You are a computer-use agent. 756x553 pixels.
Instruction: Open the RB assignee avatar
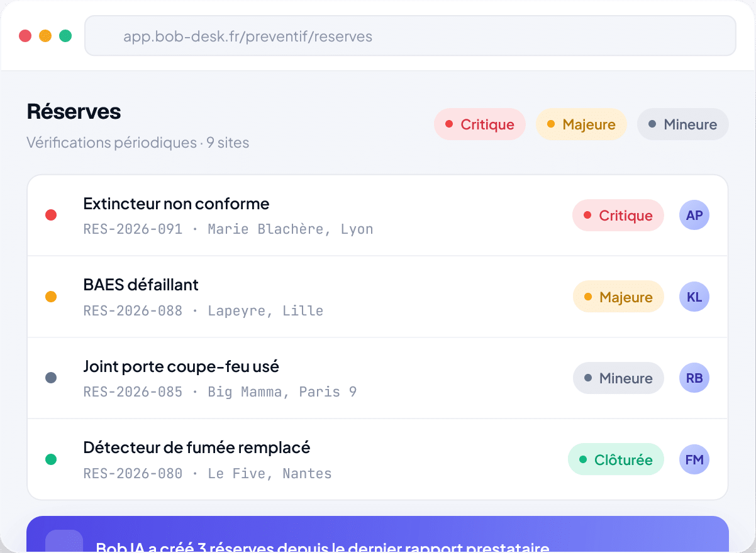click(x=694, y=378)
